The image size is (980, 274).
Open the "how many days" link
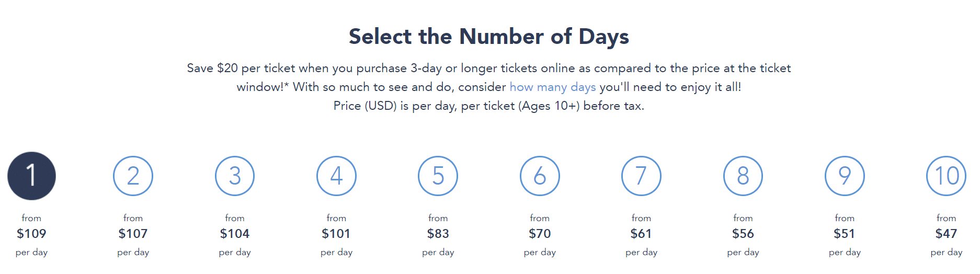click(x=553, y=87)
